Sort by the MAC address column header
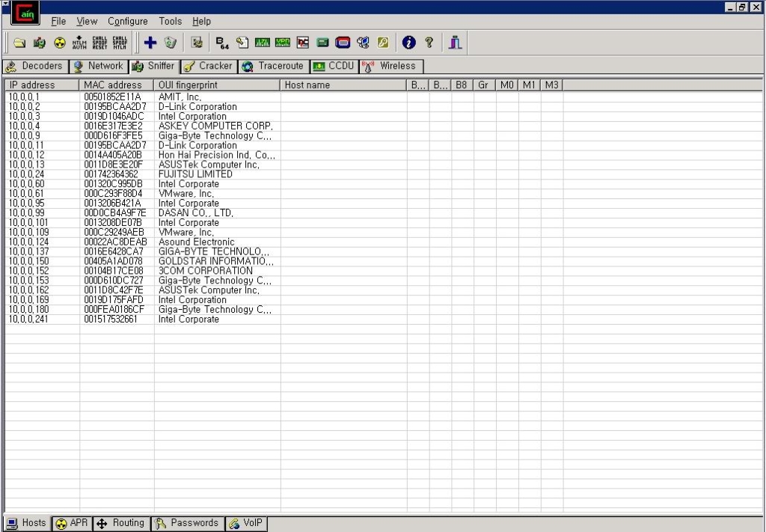Screen dimensions: 766x532 116,85
